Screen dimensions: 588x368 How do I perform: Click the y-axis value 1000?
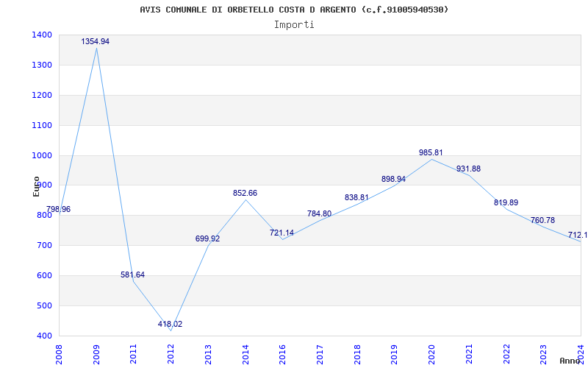[x=42, y=155]
